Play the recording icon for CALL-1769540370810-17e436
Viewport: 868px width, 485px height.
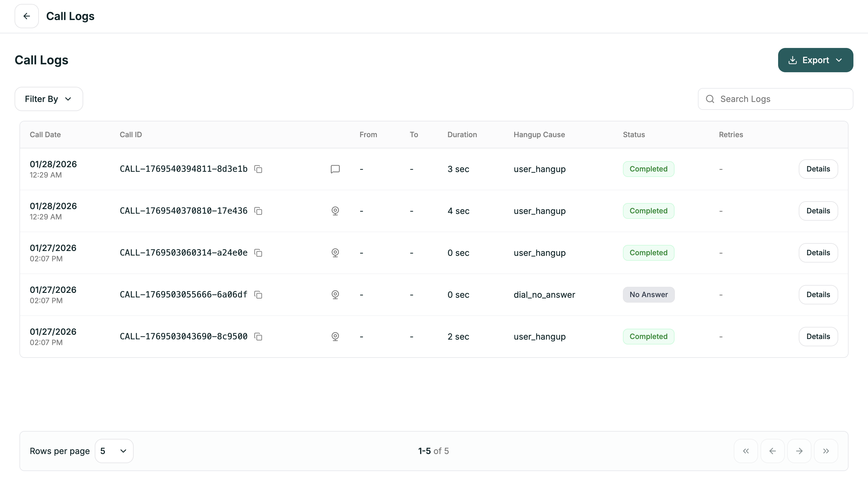tap(335, 211)
